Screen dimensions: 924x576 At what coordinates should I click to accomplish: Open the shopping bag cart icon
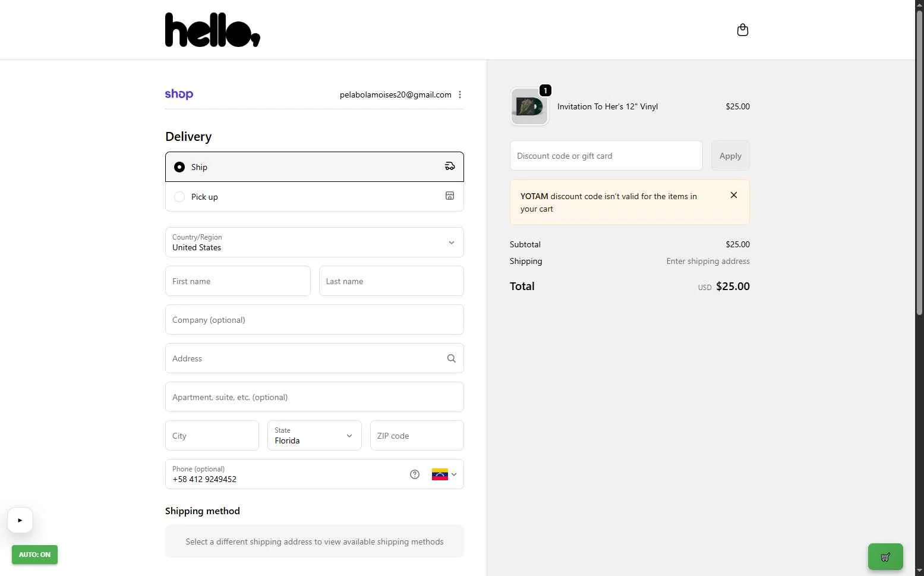tap(742, 30)
